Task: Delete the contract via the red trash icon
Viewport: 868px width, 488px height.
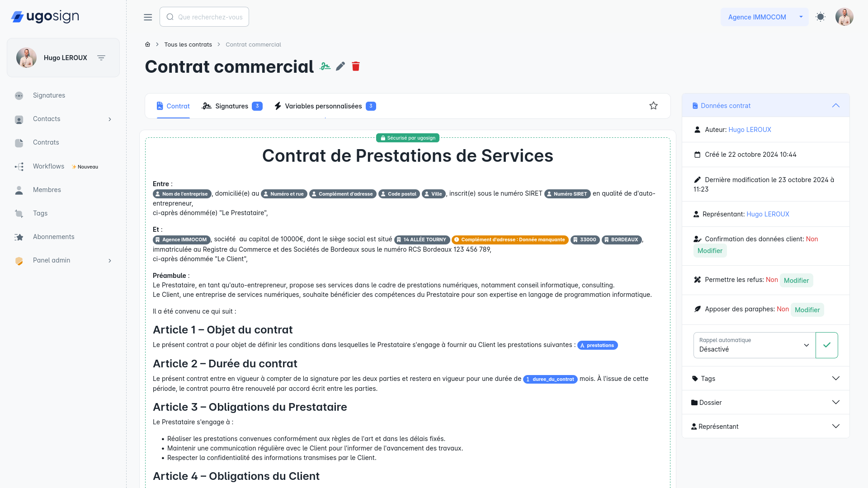Action: (356, 66)
